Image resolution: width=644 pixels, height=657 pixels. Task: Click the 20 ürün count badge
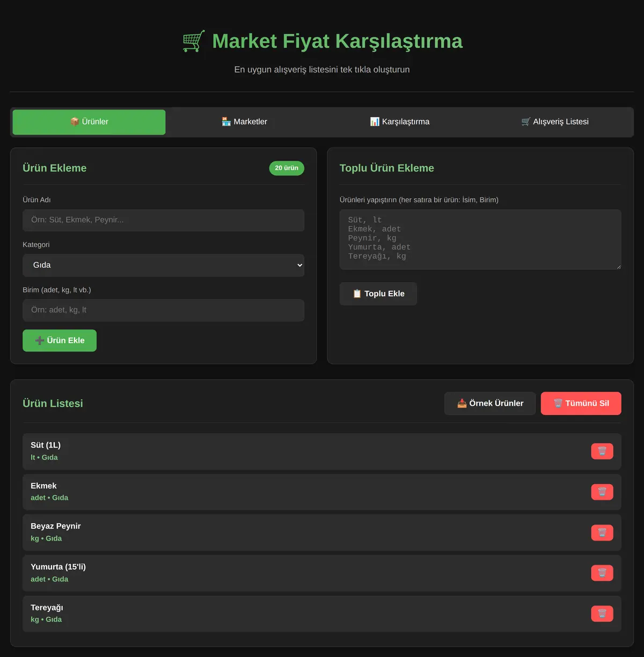(287, 168)
